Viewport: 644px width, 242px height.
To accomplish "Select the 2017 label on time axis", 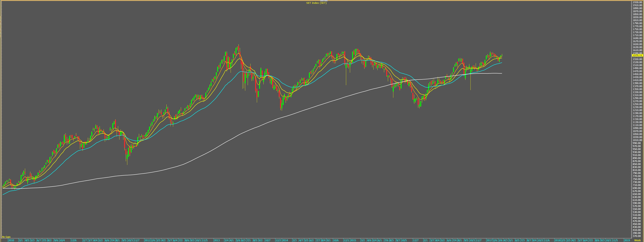I will (x=489, y=240).
